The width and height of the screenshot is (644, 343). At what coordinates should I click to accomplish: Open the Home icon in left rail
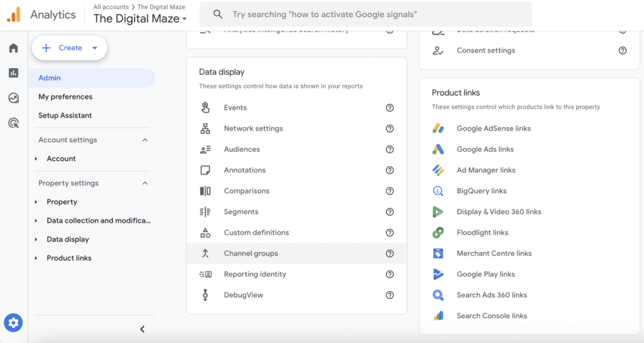coord(13,48)
